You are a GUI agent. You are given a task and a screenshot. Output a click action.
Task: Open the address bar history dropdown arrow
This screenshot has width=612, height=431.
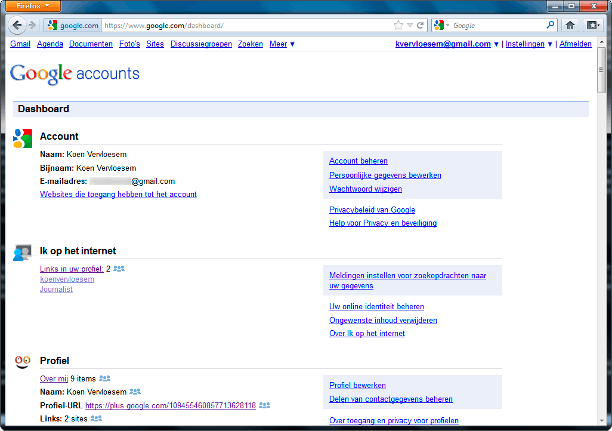tap(410, 25)
